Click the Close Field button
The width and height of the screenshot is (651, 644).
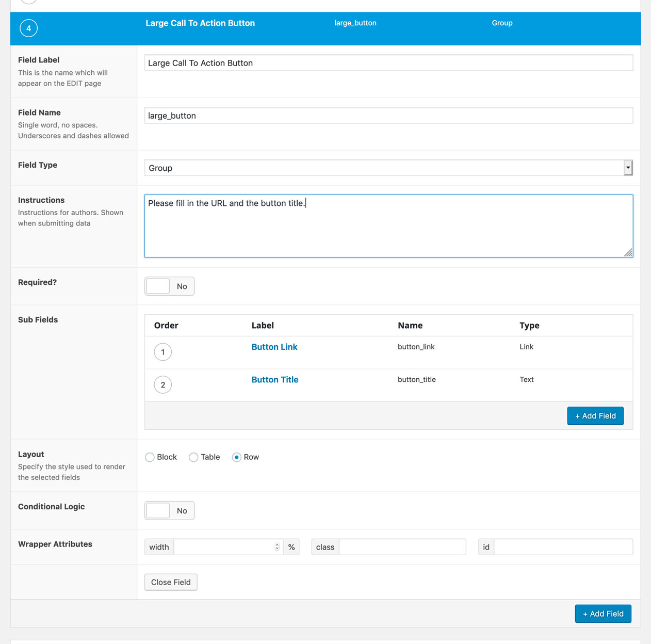coord(171,582)
